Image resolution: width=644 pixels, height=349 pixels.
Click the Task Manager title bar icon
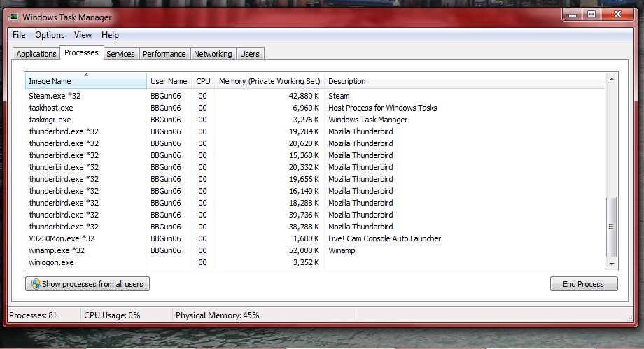pos(14,16)
